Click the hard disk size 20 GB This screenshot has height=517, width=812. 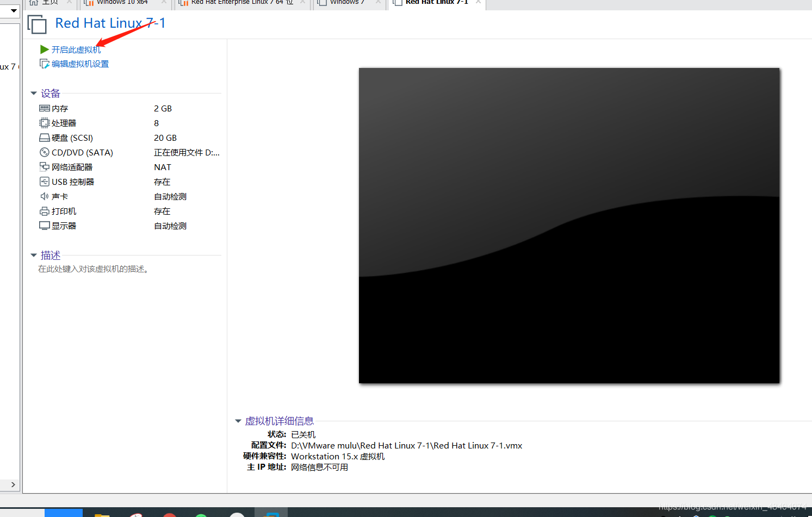[x=165, y=138]
